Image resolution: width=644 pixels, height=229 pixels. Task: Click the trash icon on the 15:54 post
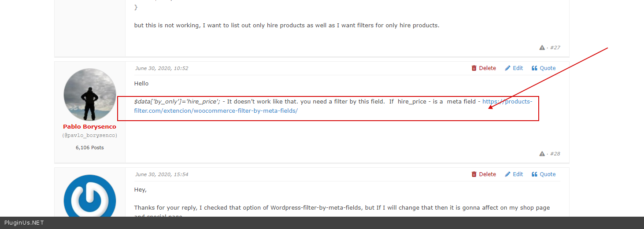coord(474,174)
